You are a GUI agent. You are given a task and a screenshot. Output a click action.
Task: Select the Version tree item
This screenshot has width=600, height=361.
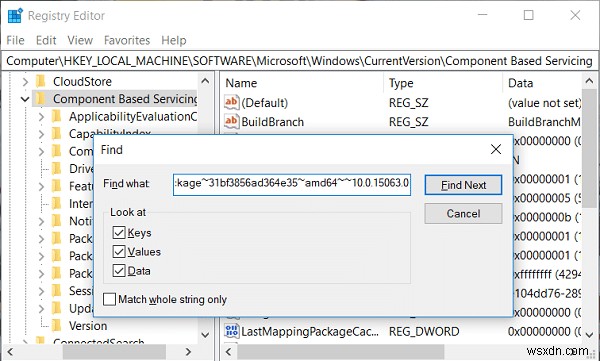(88, 326)
